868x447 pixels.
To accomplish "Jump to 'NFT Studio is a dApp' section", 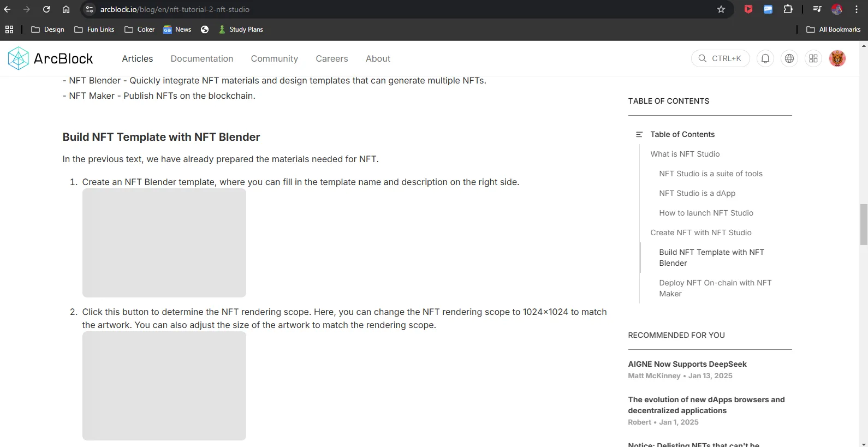I will coord(697,193).
